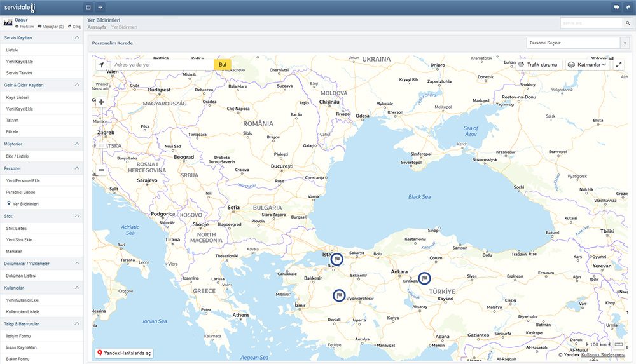Click the flag marker near Kırıkkale

pyautogui.click(x=424, y=278)
